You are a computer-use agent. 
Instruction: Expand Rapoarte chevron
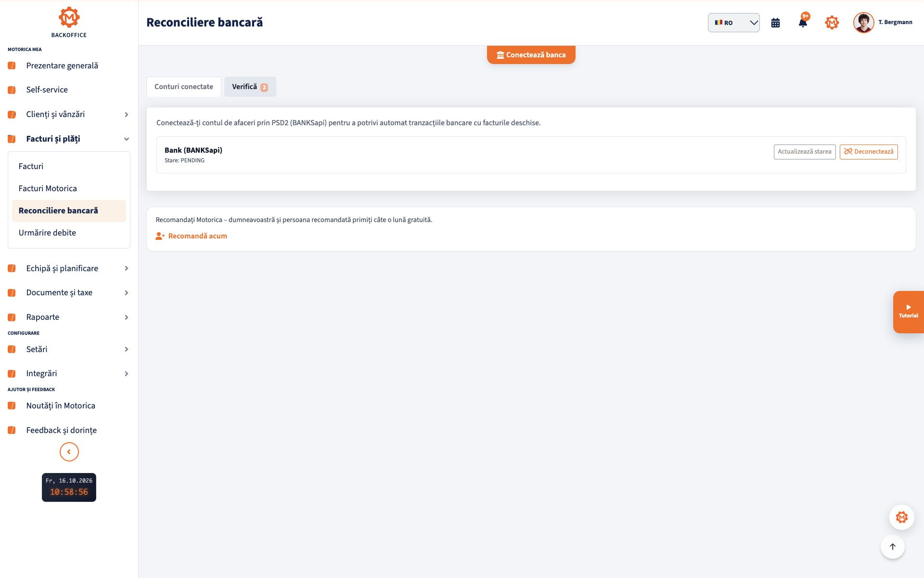point(127,317)
